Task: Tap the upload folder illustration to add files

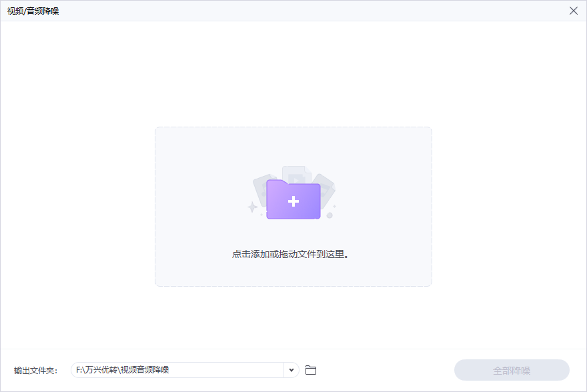Action: tap(293, 198)
